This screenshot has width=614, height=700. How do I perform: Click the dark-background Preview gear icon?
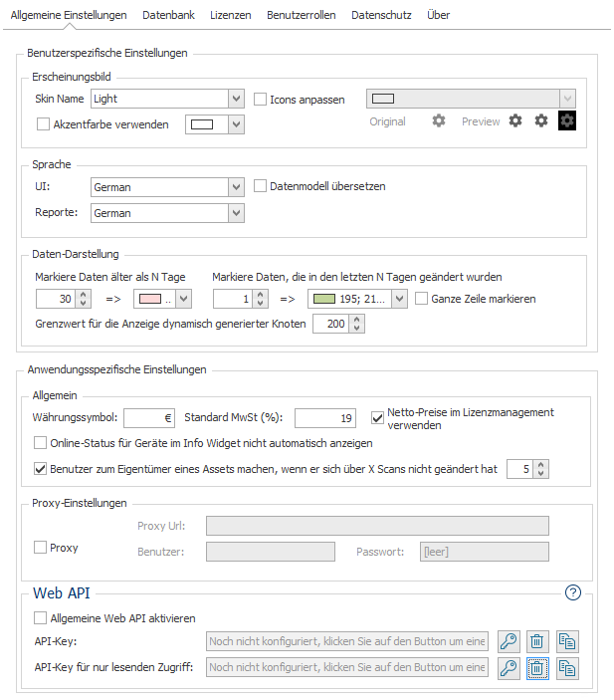[567, 120]
